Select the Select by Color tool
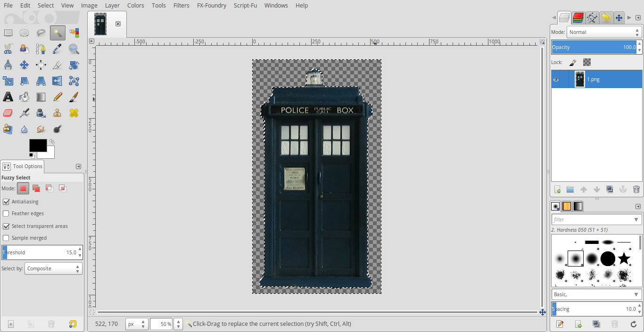This screenshot has height=332, width=644. pos(74,32)
